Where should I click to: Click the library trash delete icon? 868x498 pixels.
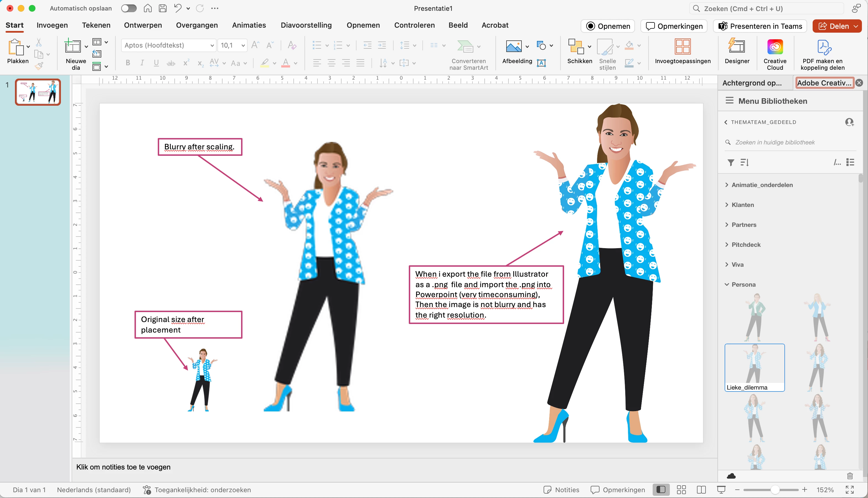[850, 476]
